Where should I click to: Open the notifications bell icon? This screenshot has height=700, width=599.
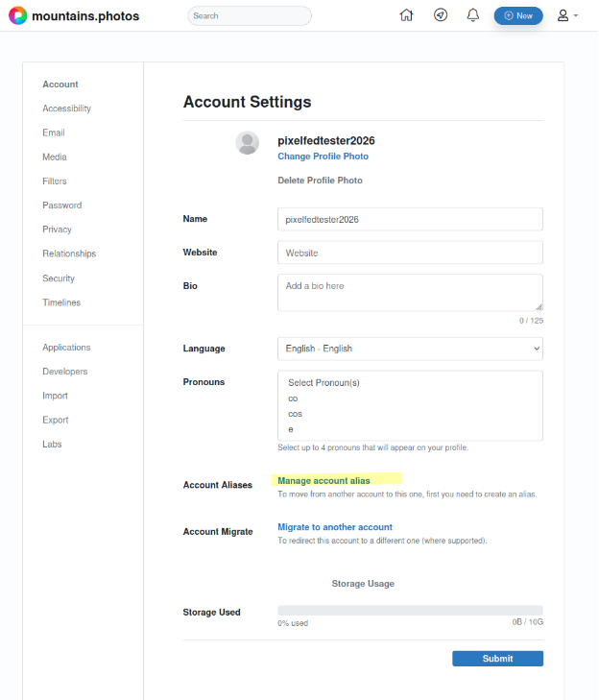(x=473, y=15)
